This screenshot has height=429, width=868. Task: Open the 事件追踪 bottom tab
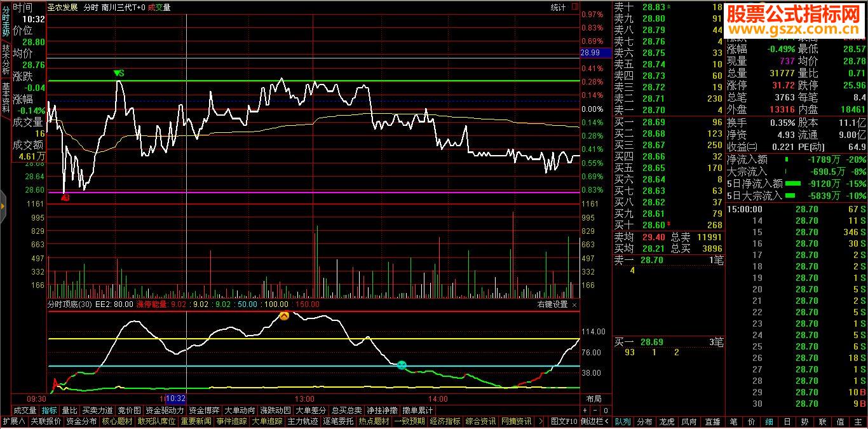coord(231,421)
